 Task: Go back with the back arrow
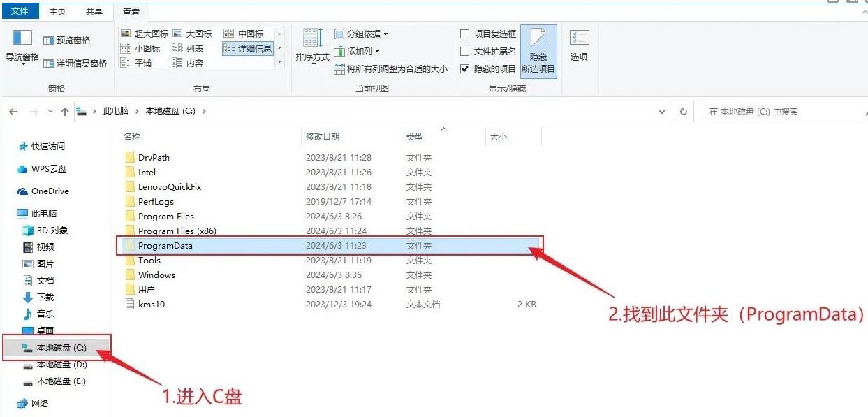(15, 112)
